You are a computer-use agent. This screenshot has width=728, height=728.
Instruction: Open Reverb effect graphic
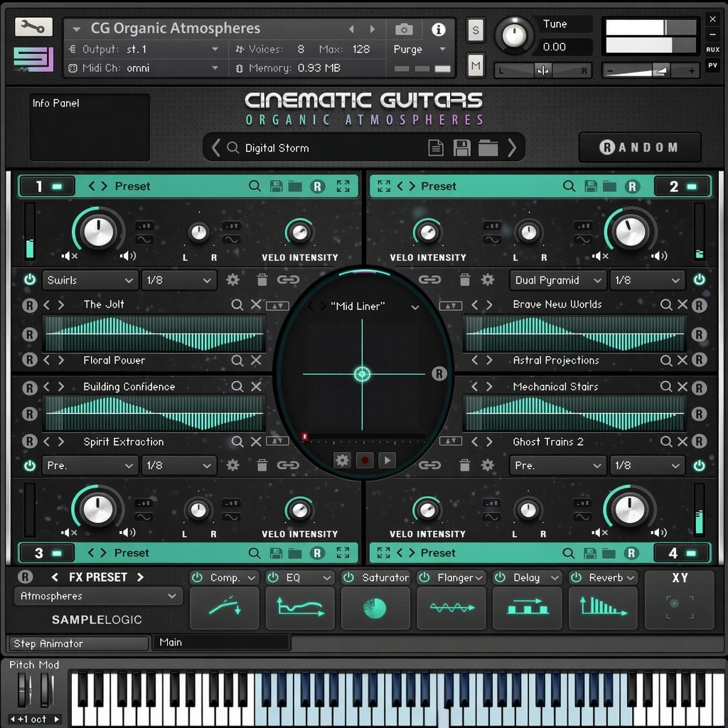[603, 607]
